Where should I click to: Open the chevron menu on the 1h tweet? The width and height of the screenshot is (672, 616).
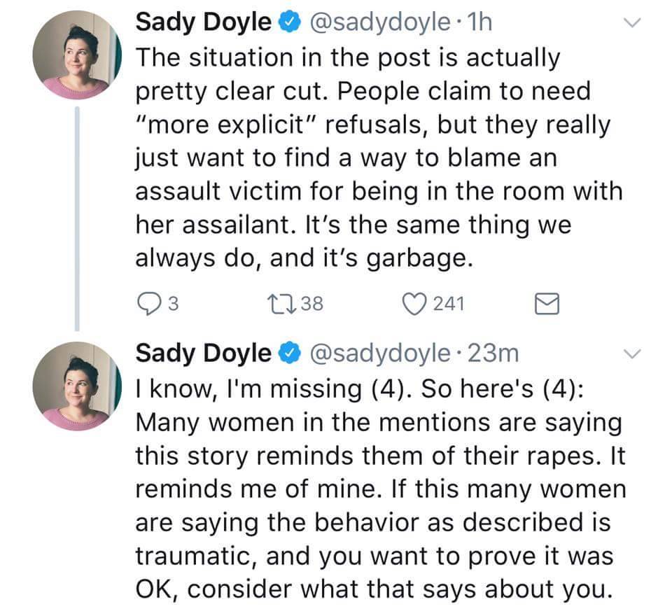pyautogui.click(x=632, y=24)
